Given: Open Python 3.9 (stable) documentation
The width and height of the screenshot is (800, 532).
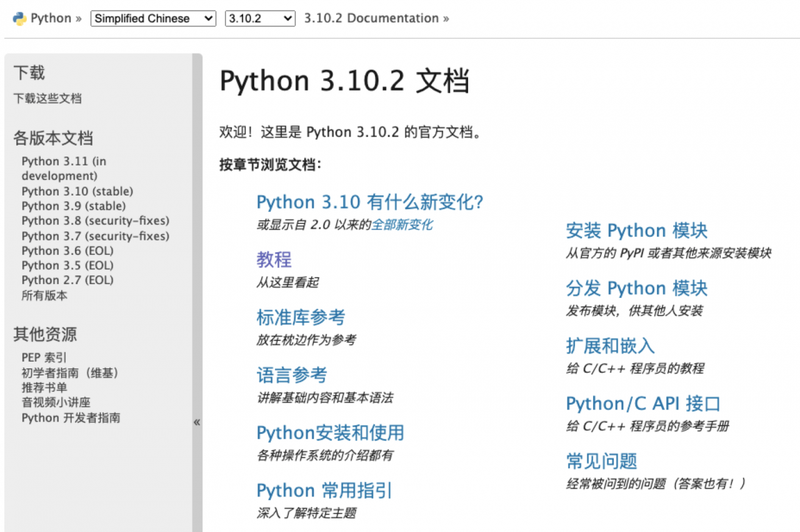Looking at the screenshot, I should click(x=73, y=206).
